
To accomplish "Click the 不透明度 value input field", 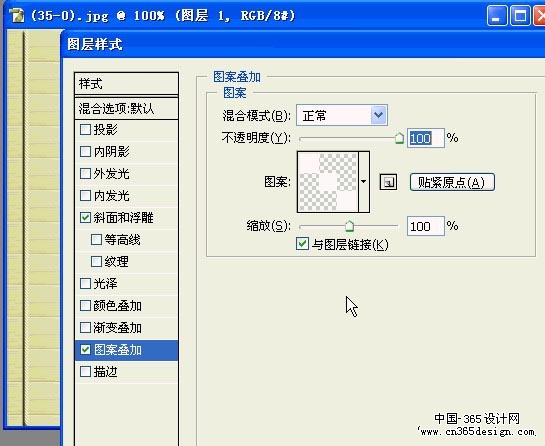I will [x=426, y=138].
